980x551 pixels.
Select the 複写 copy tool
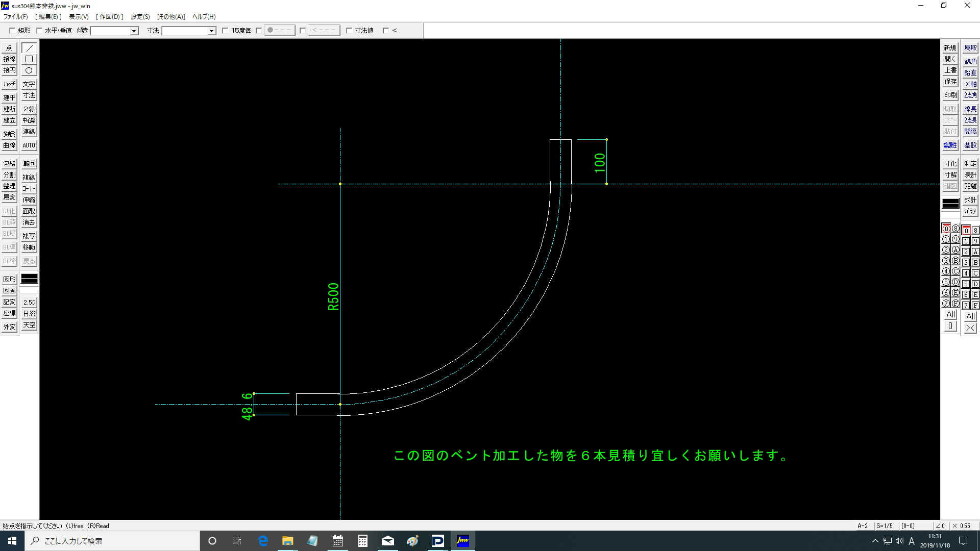(29, 236)
